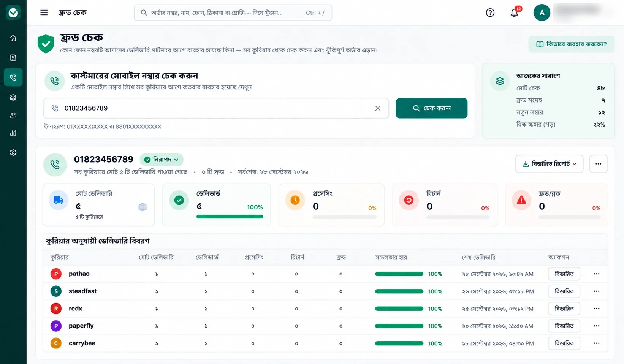Viewport: 624px width, 364px height.
Task: Click the profile avatar labeled A
Action: [542, 13]
